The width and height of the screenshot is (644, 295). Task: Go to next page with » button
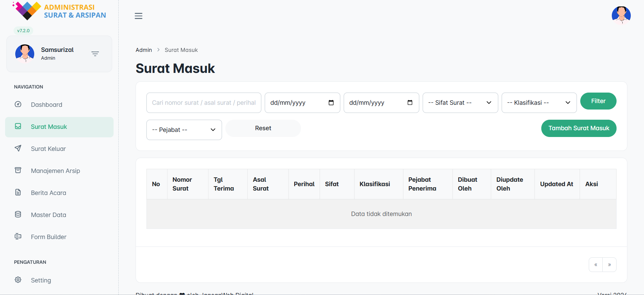tap(609, 265)
